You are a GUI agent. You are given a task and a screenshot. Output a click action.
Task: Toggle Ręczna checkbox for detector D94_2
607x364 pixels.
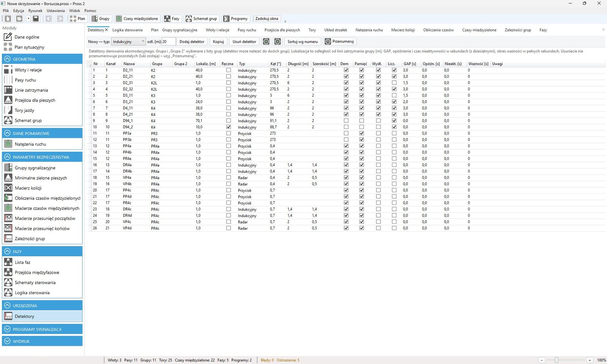228,127
